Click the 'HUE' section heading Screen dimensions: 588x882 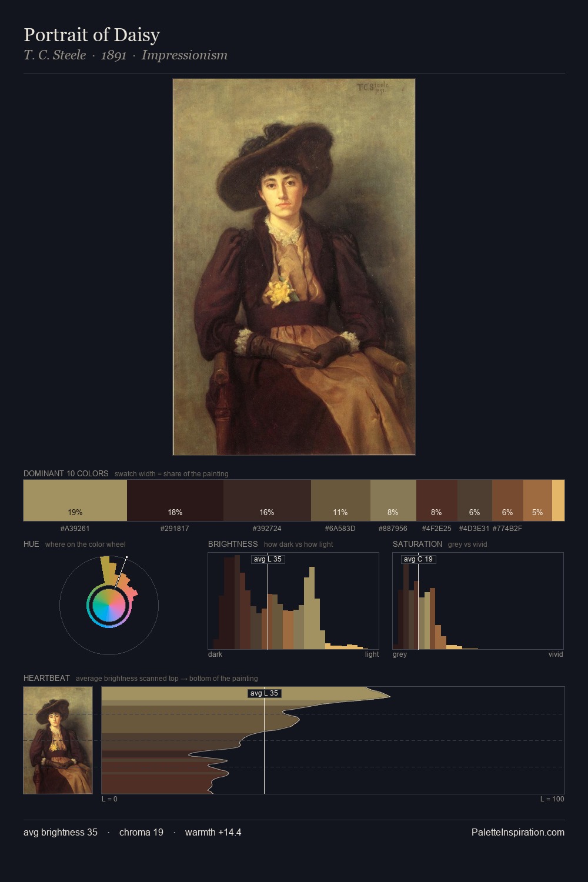(x=31, y=544)
